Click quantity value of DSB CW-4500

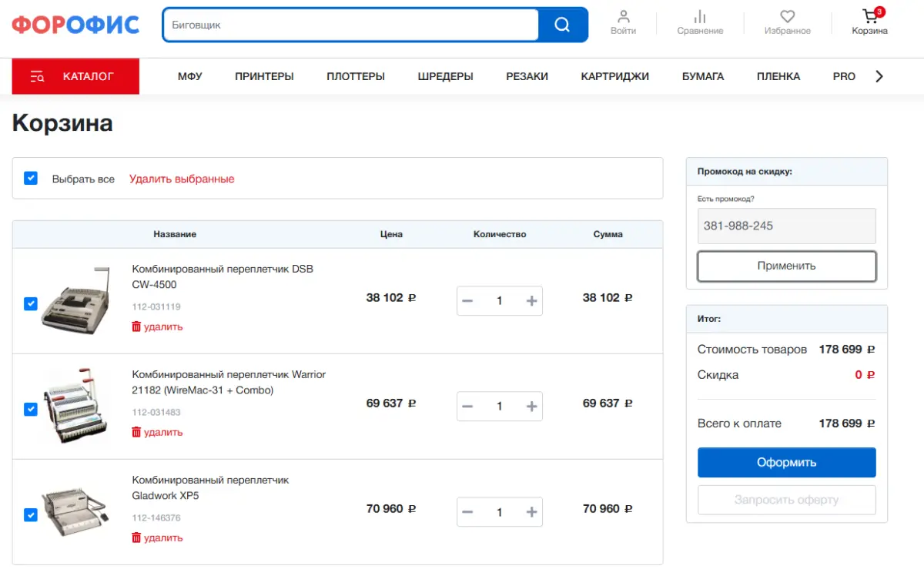(499, 301)
